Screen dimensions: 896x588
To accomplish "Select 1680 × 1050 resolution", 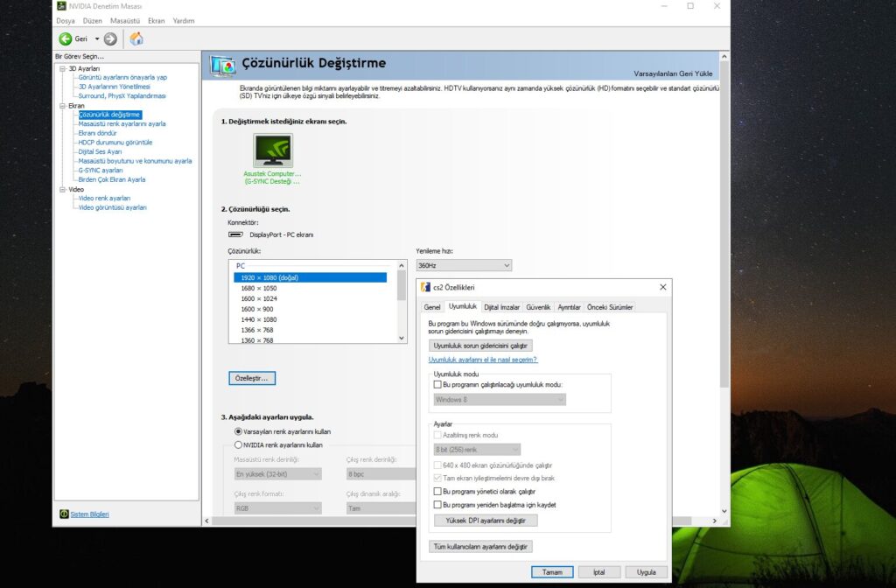I will (258, 288).
